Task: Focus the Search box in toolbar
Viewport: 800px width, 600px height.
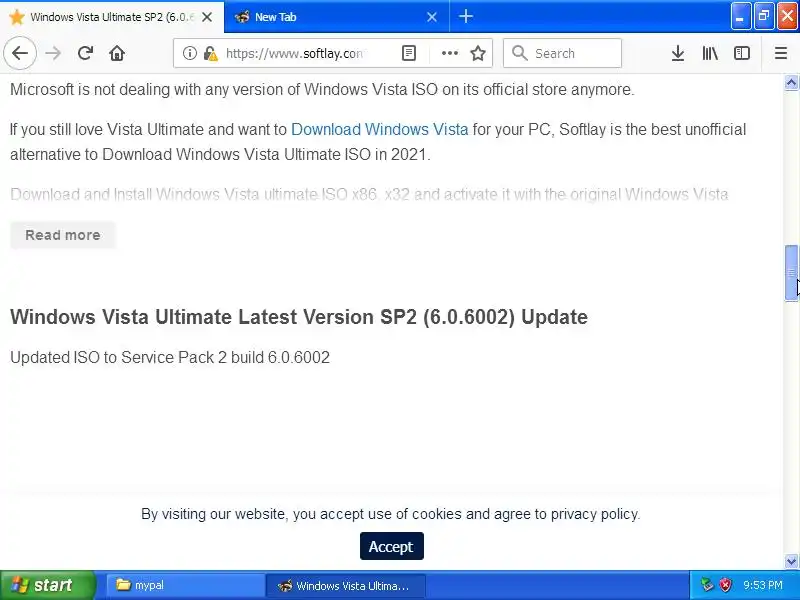Action: click(562, 53)
